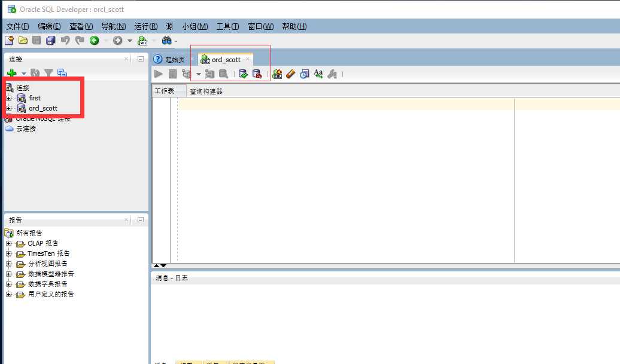Open the Forward history dropdown arrow

pos(129,41)
